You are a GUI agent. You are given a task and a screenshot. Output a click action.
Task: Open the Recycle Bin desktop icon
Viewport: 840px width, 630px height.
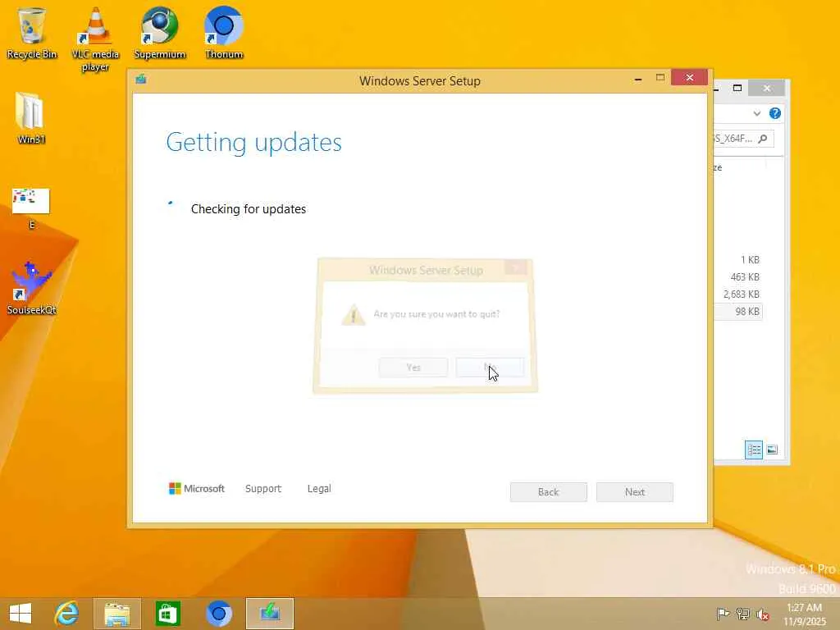(x=32, y=33)
